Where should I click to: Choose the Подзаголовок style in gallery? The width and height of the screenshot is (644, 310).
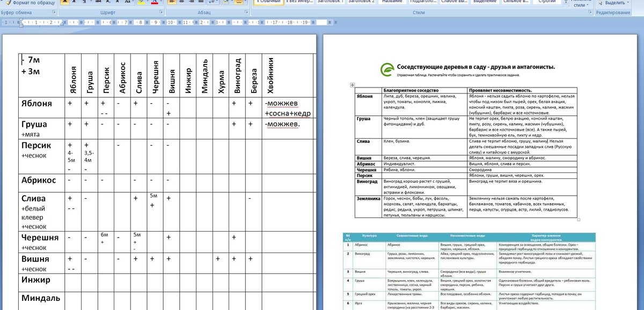click(x=423, y=2)
